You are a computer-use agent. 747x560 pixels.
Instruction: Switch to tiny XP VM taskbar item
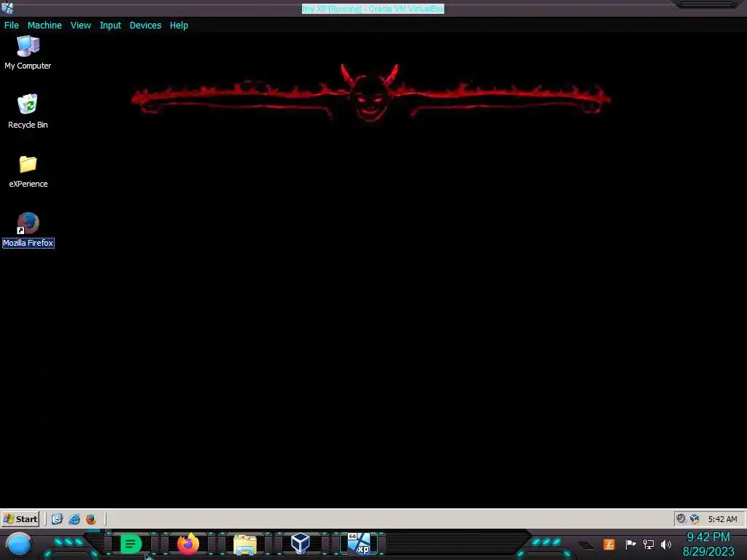tap(359, 543)
